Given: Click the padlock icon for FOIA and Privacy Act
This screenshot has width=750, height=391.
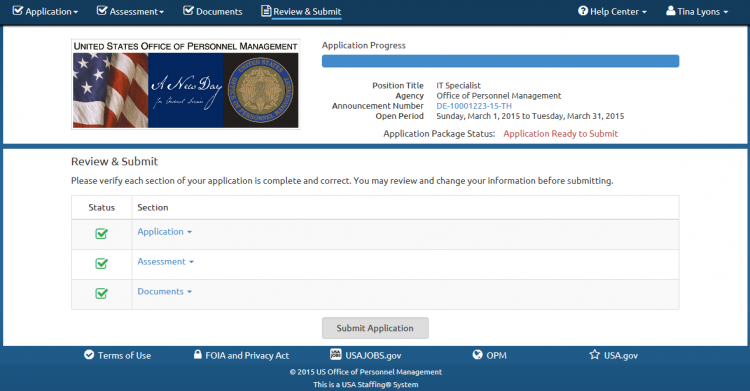Looking at the screenshot, I should tap(198, 354).
